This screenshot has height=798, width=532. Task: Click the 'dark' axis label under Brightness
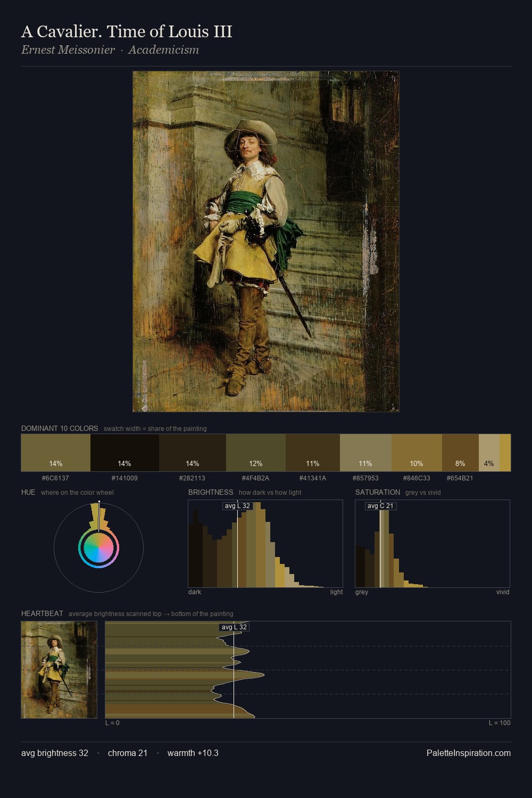coord(195,592)
